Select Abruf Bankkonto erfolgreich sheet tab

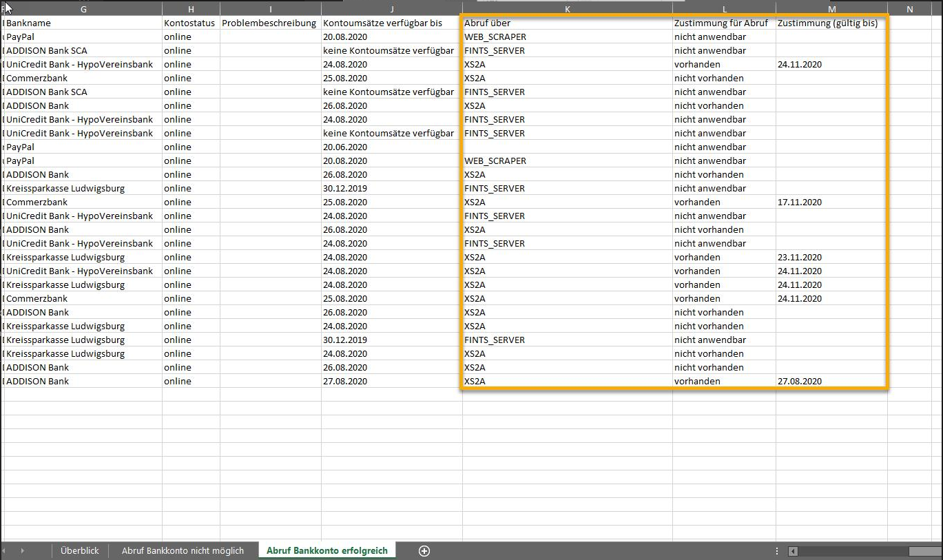pyautogui.click(x=327, y=550)
